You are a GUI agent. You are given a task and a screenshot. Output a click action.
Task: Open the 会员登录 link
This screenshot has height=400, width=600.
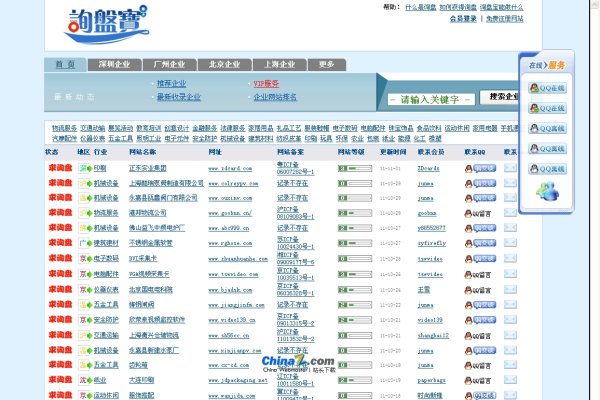click(463, 18)
